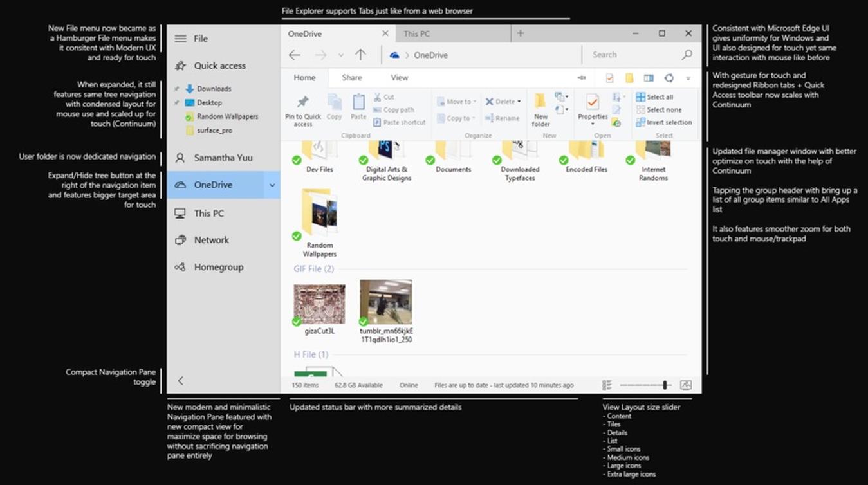Click the Copy ribbon button
Screen dimensions: 868x485
coord(335,107)
